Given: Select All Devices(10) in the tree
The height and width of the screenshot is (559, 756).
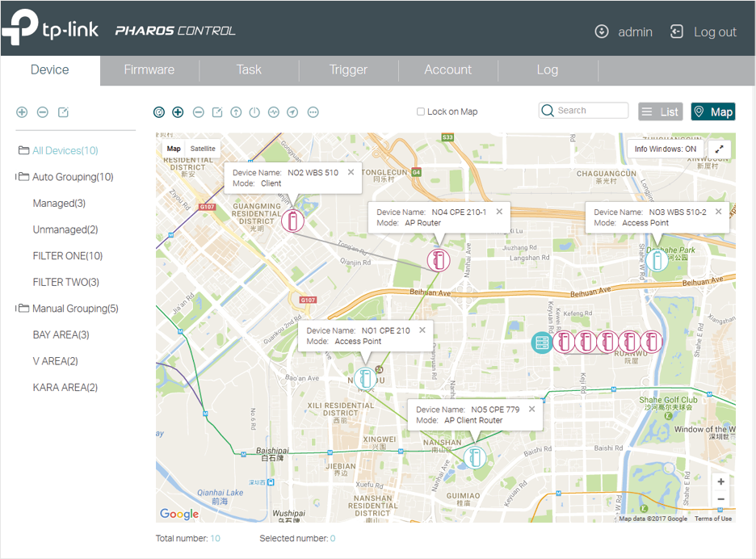Looking at the screenshot, I should click(65, 150).
